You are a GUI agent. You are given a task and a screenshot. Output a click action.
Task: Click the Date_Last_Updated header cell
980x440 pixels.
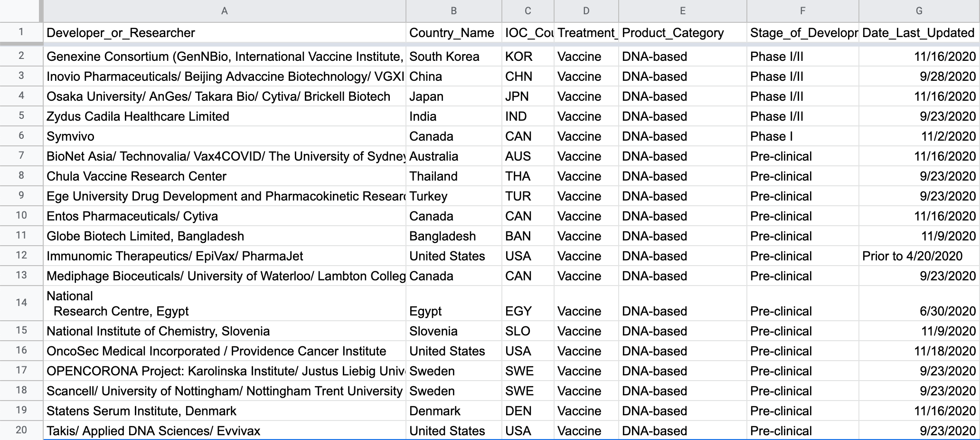coord(918,33)
